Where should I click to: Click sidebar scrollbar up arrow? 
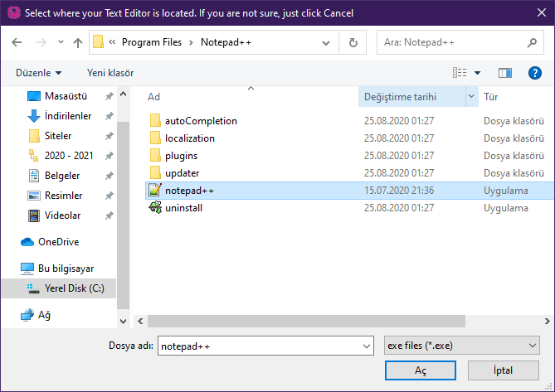coord(123,94)
